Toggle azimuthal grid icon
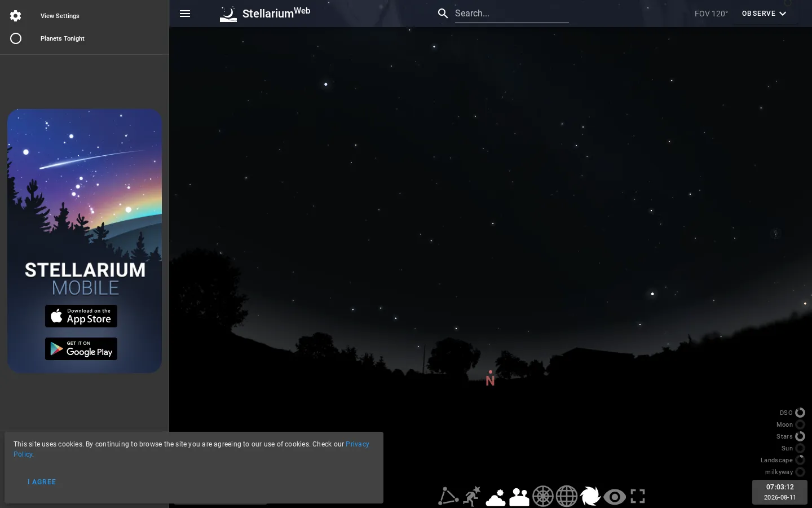Viewport: 812px width, 508px height. coord(543,496)
